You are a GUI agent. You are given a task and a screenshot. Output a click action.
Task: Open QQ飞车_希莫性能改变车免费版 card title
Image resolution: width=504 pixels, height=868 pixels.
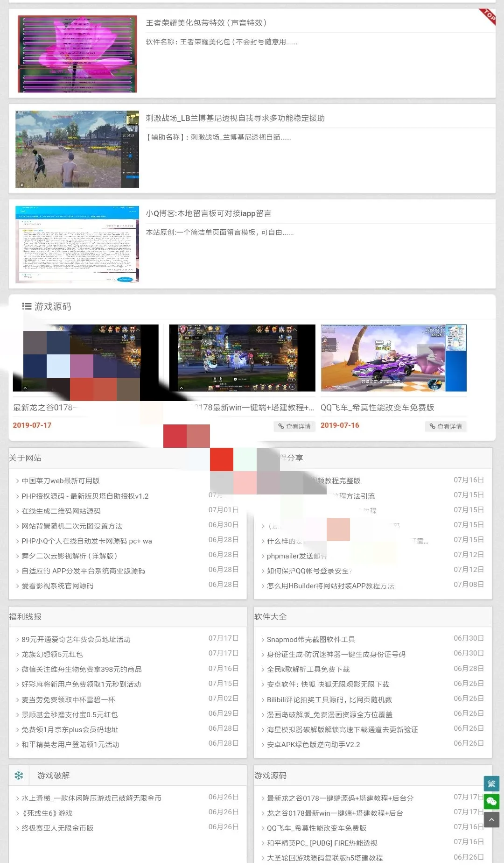(x=378, y=408)
